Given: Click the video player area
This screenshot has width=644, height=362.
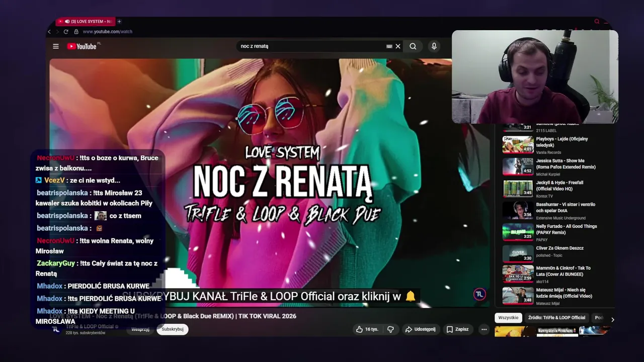Looking at the screenshot, I should click(269, 183).
